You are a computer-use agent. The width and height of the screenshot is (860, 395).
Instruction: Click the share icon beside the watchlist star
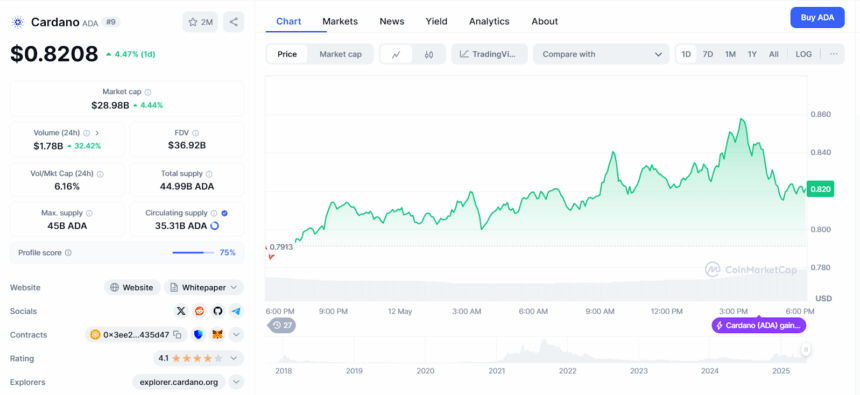[234, 22]
